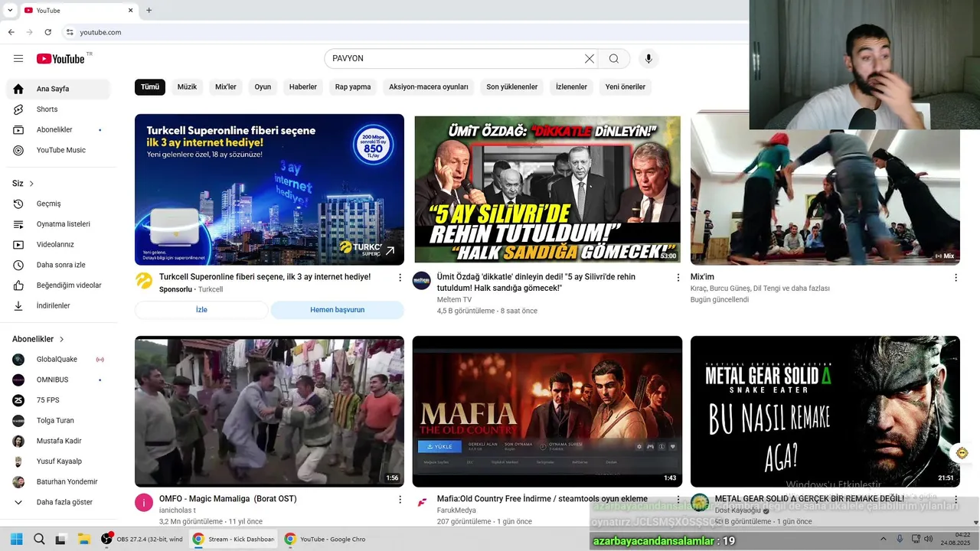Open Oynatma listeleri playlists

(x=58, y=224)
